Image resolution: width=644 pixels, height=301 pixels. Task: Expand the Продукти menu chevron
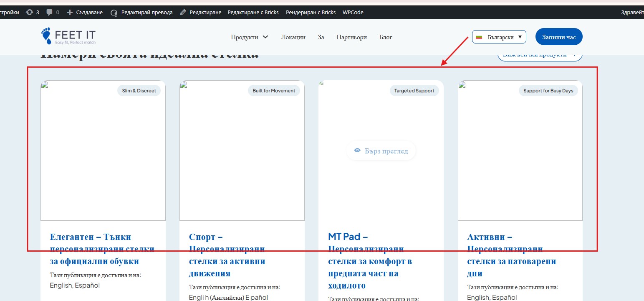[265, 37]
